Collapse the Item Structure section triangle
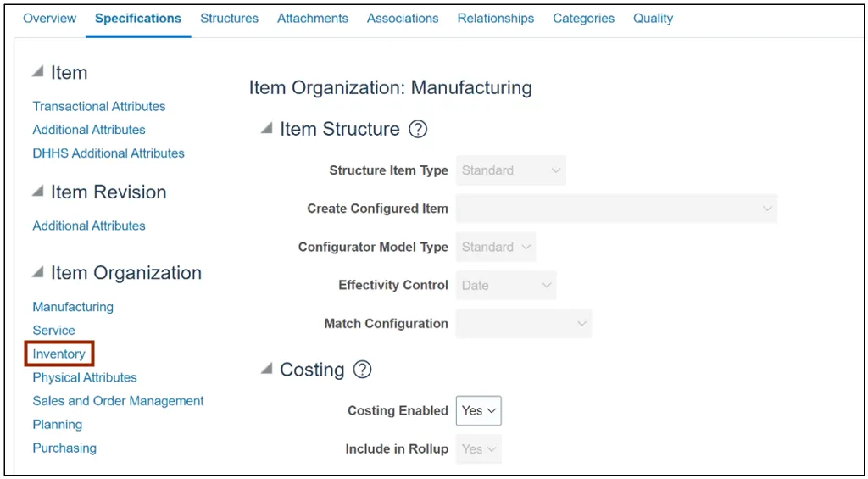This screenshot has width=868, height=479. (267, 129)
